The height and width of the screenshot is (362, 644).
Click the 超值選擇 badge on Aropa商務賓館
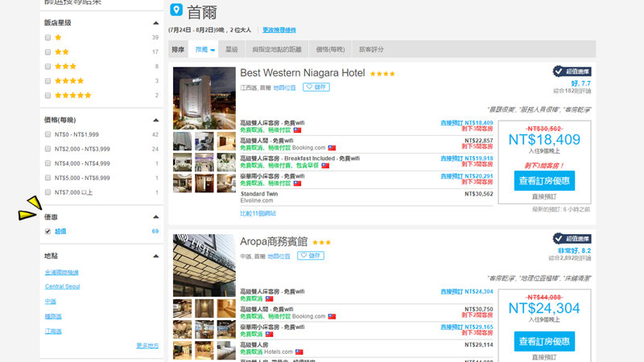click(x=572, y=238)
